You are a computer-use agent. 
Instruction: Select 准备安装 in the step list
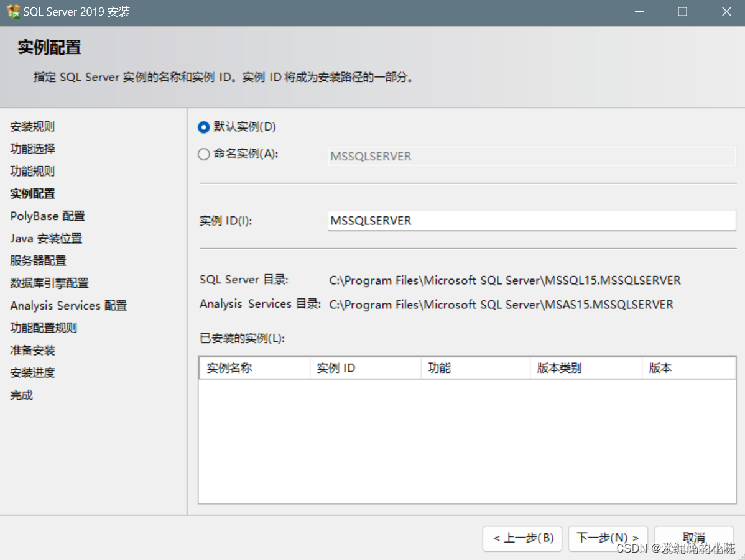[32, 350]
